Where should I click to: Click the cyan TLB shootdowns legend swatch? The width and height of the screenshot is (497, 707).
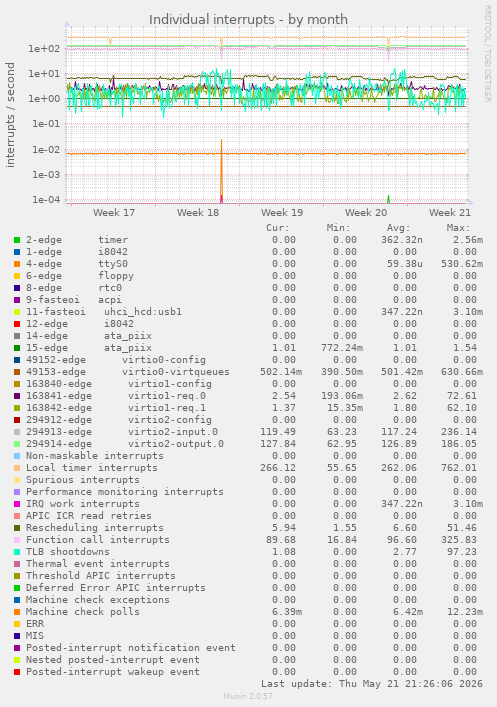[17, 551]
